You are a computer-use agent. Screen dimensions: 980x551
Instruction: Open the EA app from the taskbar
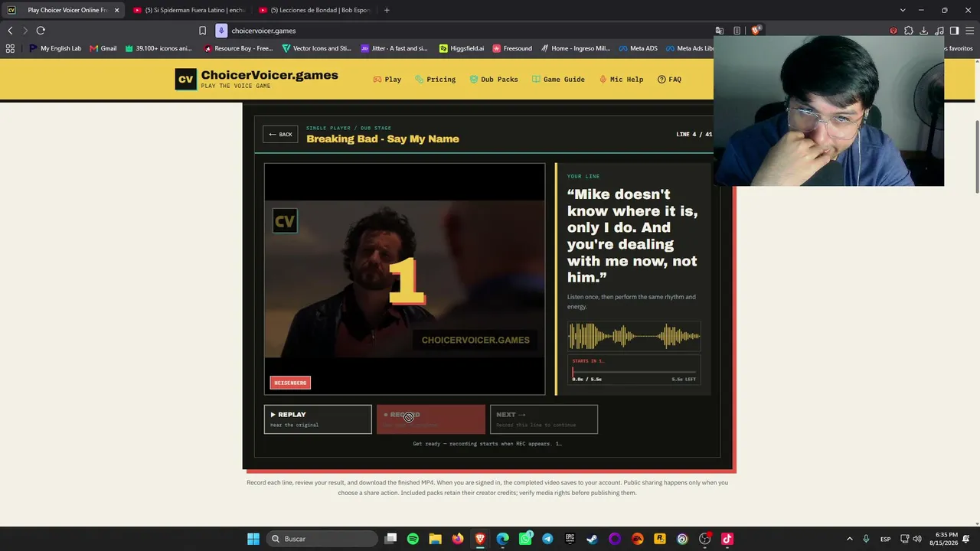pyautogui.click(x=637, y=539)
